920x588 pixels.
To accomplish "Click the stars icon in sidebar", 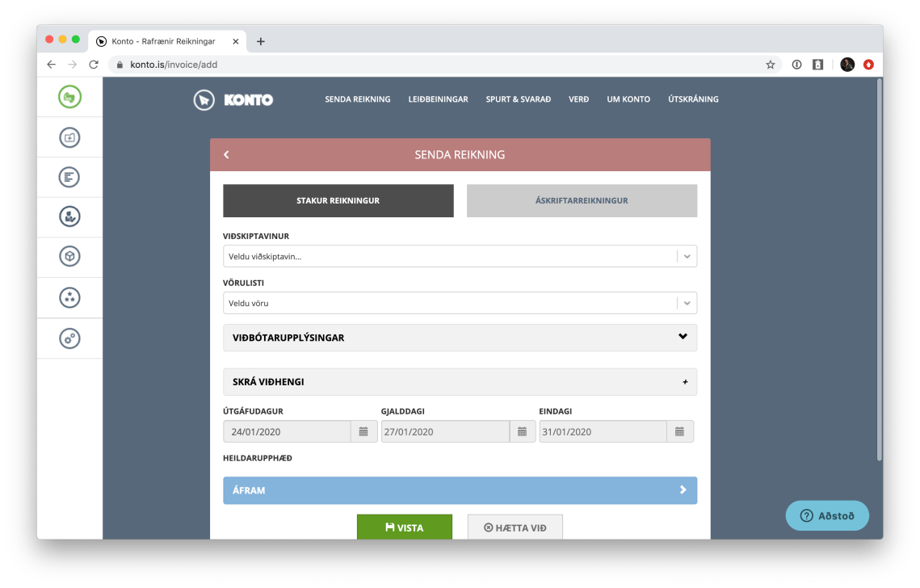I will (x=69, y=297).
